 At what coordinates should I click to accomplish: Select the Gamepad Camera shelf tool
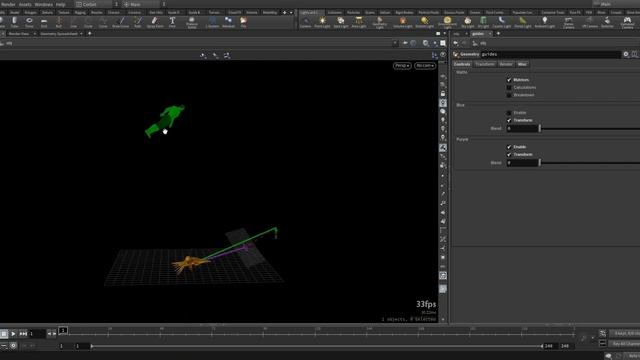pos(627,22)
